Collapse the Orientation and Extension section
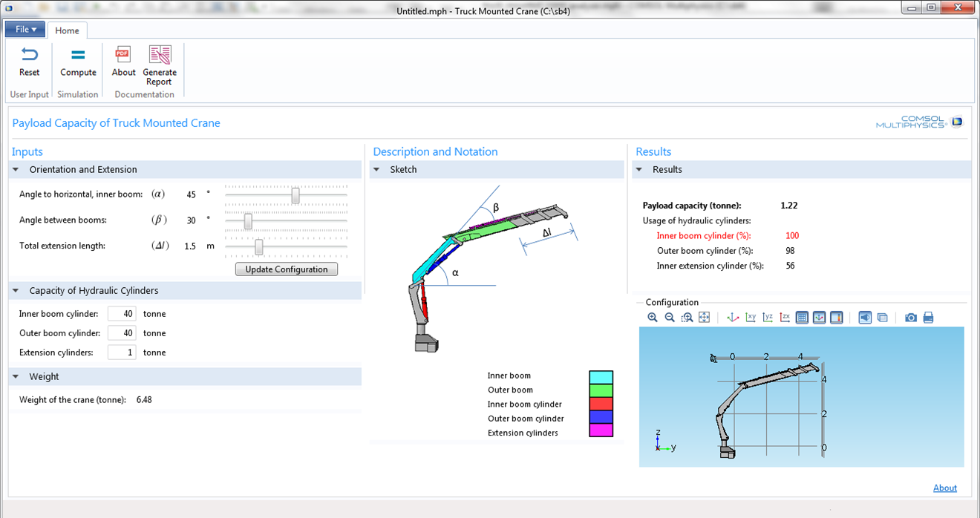Viewport: 980px width, 518px height. (16, 170)
